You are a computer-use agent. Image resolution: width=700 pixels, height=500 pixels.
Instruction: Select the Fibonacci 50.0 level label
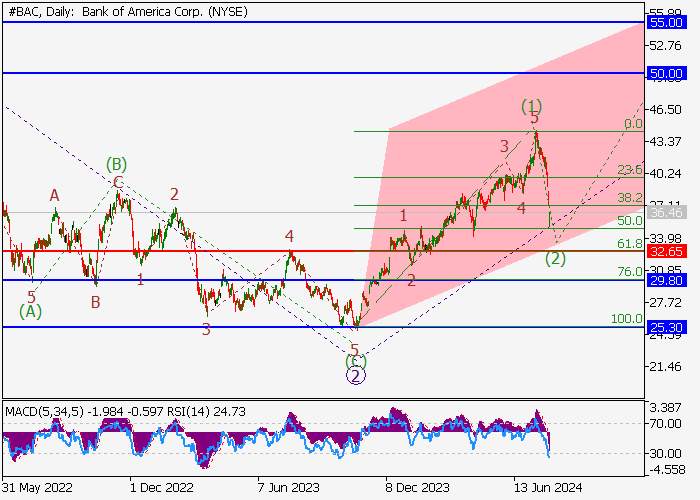coord(630,221)
